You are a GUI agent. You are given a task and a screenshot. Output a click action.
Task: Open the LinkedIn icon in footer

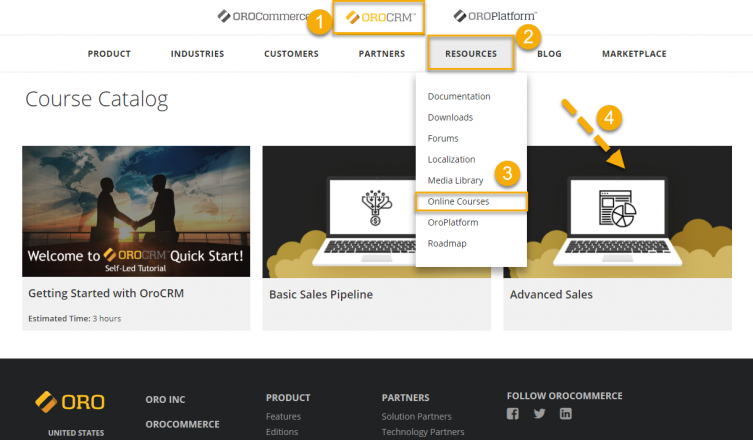566,414
